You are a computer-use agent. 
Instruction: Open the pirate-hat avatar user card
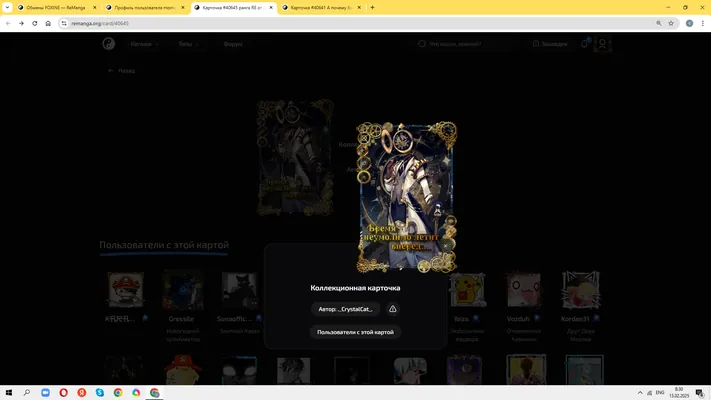pyautogui.click(x=126, y=290)
